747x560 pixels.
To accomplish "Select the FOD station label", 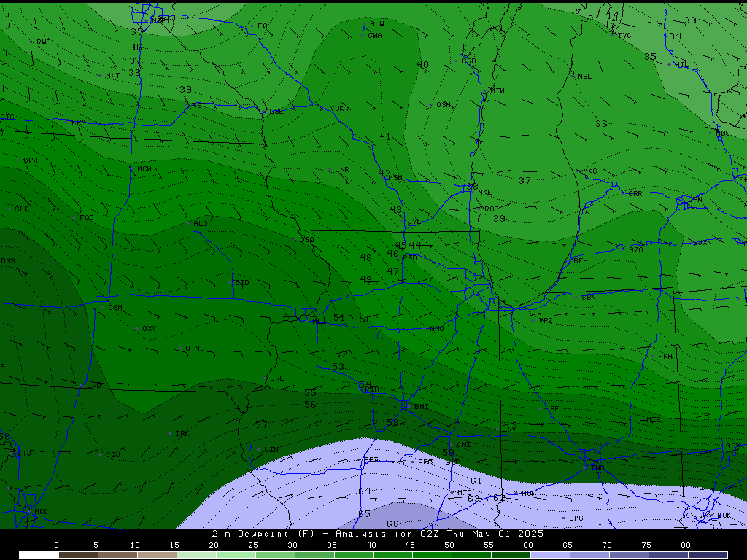I will pyautogui.click(x=87, y=217).
